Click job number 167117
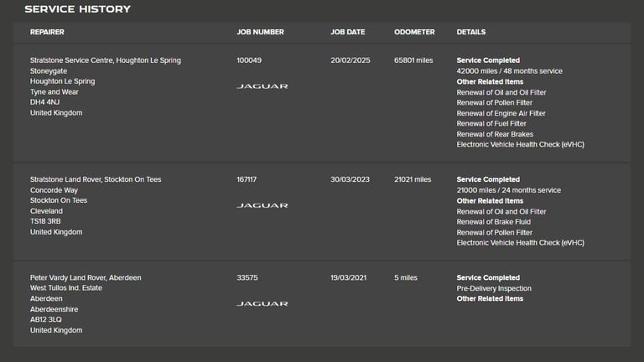The image size is (644, 362). (248, 179)
